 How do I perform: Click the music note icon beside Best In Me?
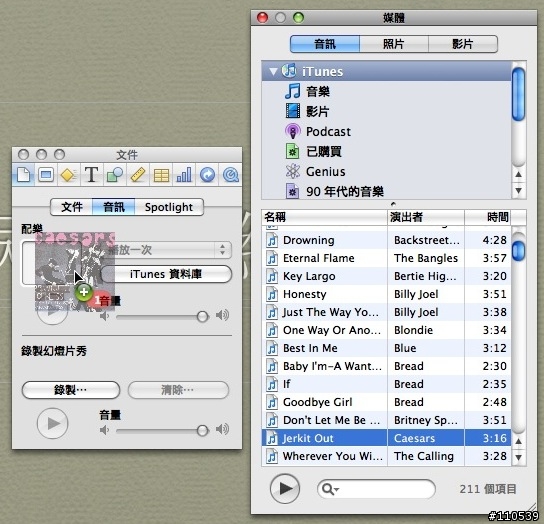coord(272,348)
